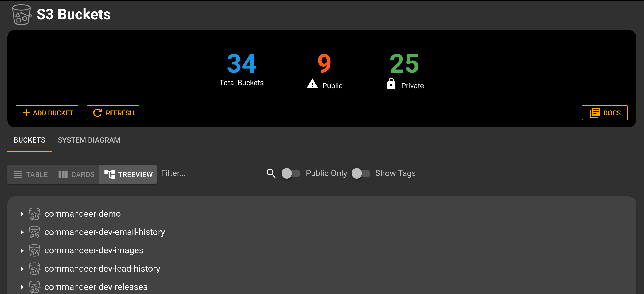The width and height of the screenshot is (644, 294).
Task: Click the Private lock icon
Action: pos(391,83)
